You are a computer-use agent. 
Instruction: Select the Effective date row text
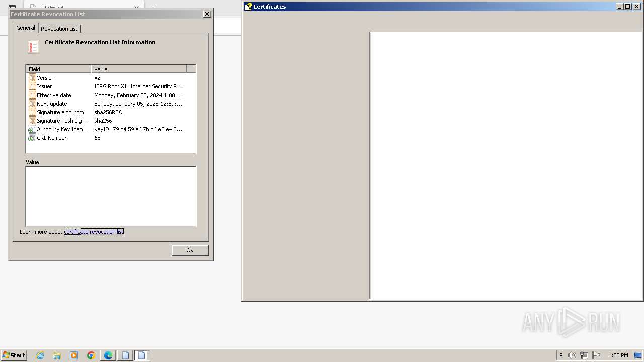click(x=54, y=95)
